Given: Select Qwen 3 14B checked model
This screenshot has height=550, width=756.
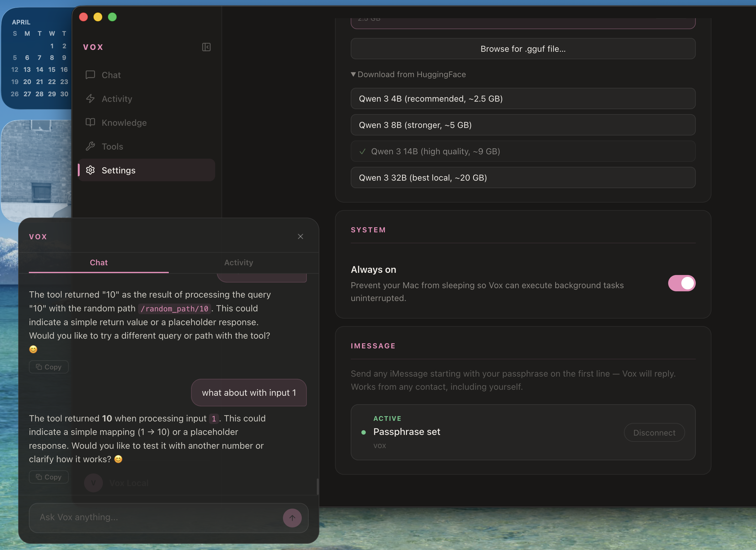Looking at the screenshot, I should (523, 151).
